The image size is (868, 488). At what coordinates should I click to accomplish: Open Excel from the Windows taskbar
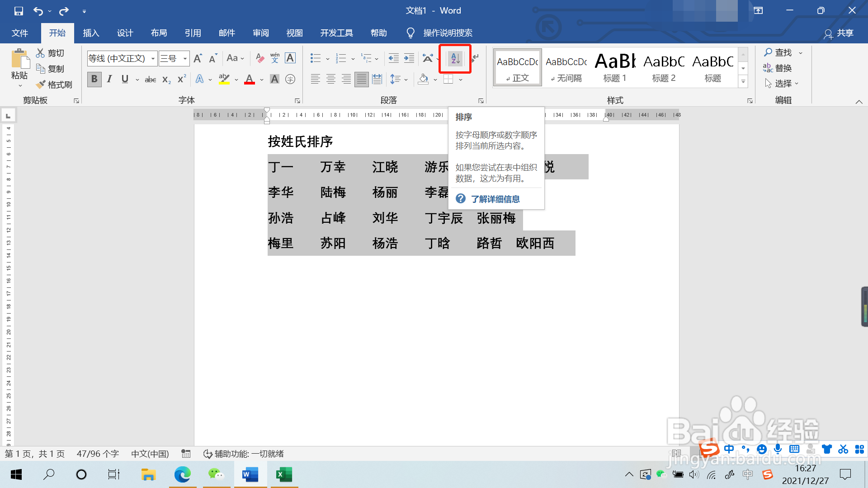pos(284,474)
